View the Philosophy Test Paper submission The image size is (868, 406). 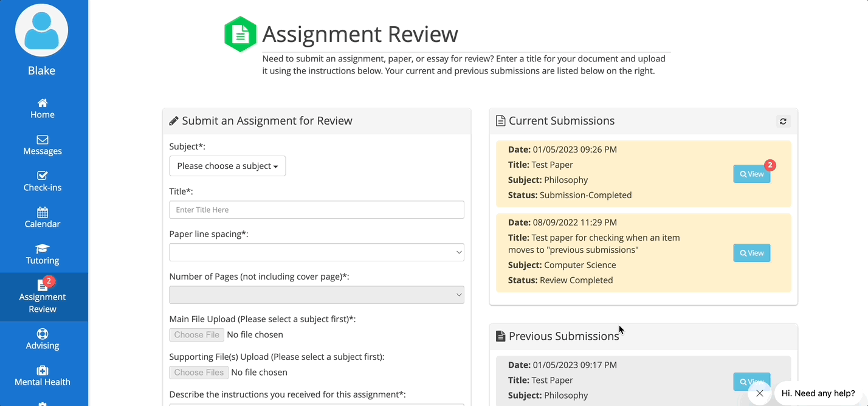pos(751,174)
